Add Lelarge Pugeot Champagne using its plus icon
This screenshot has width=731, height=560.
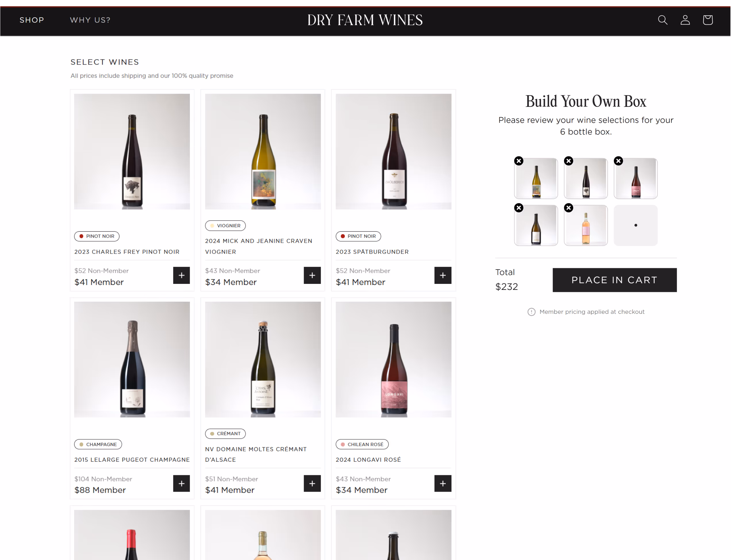[181, 483]
